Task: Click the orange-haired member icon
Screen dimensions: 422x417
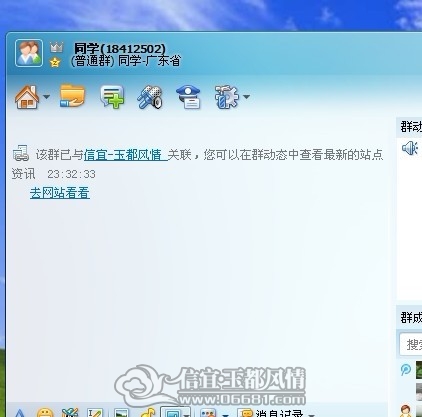Action: (x=405, y=410)
